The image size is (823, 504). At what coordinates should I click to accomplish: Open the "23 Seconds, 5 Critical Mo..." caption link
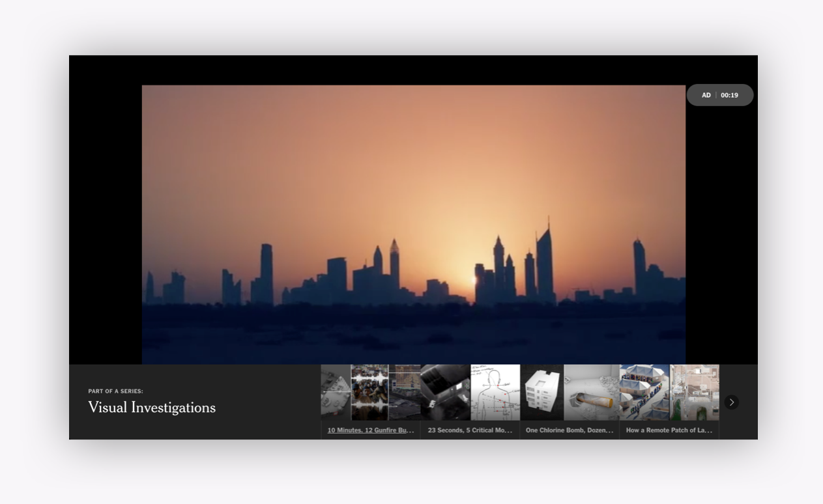[470, 430]
